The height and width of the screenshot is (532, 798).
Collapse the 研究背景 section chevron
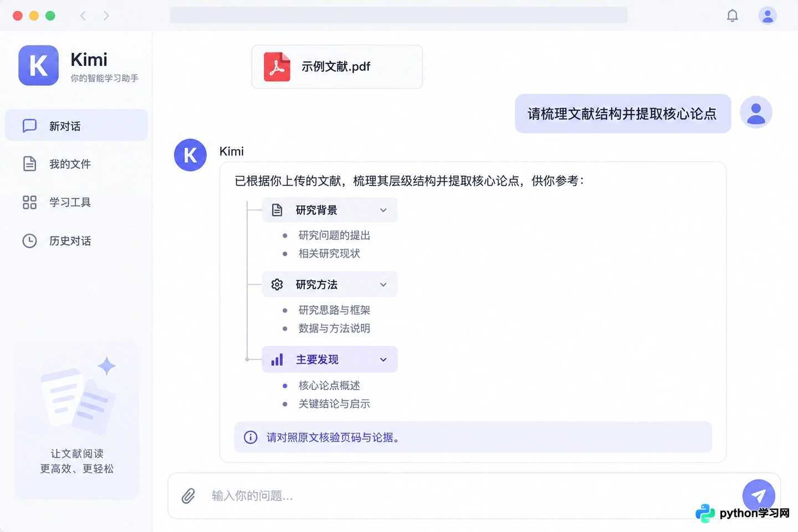(383, 210)
